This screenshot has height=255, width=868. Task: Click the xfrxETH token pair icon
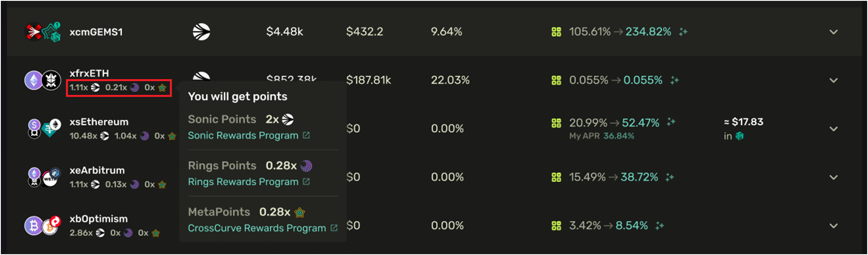coord(43,80)
